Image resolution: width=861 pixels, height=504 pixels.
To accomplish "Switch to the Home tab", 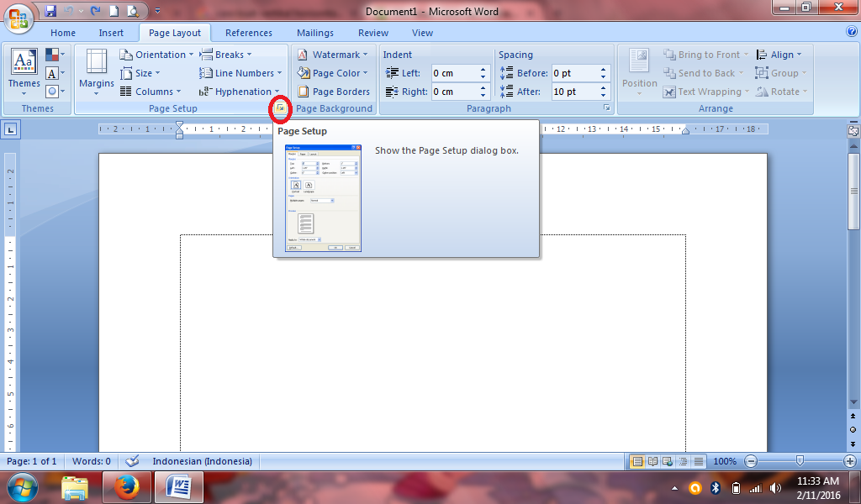I will pyautogui.click(x=62, y=33).
